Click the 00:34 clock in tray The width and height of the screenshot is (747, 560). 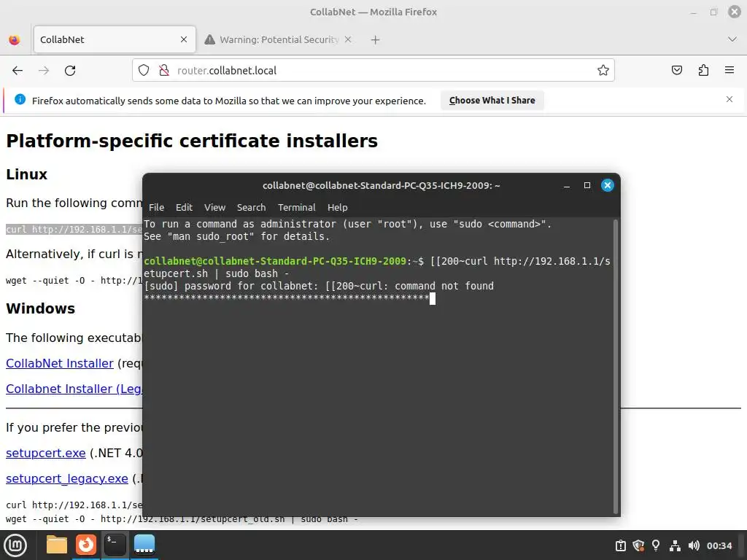coord(719,545)
